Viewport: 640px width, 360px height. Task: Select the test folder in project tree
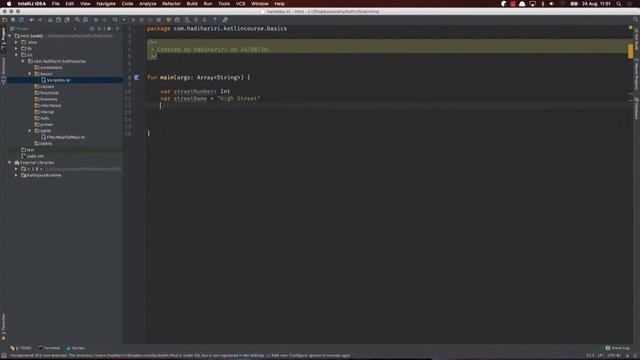click(28, 150)
